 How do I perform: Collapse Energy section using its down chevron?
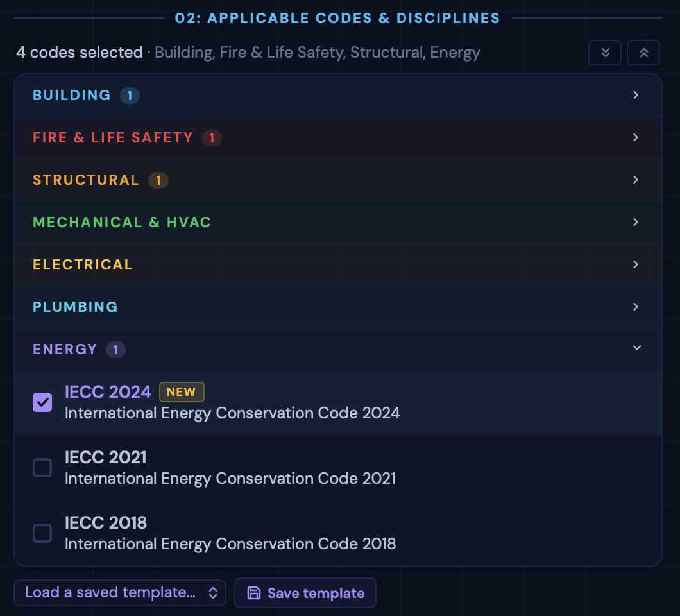636,348
